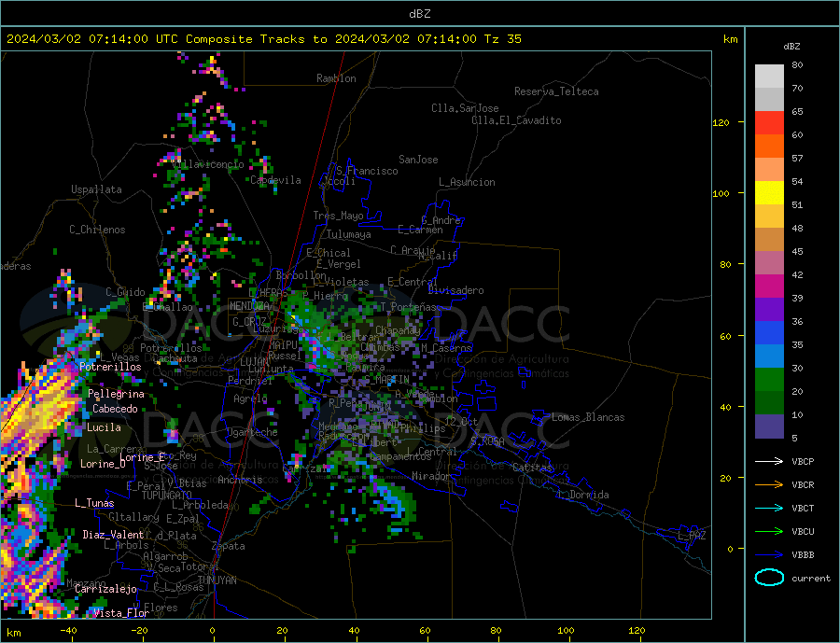This screenshot has height=643, width=840.
Task: Click the orange VBCR arrow symbol
Action: [769, 485]
